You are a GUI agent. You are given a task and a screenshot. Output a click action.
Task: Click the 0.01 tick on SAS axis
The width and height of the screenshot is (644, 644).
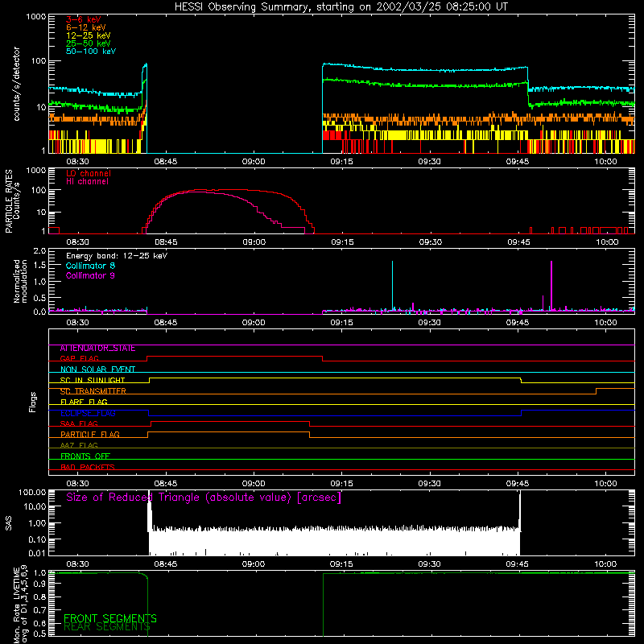37,553
